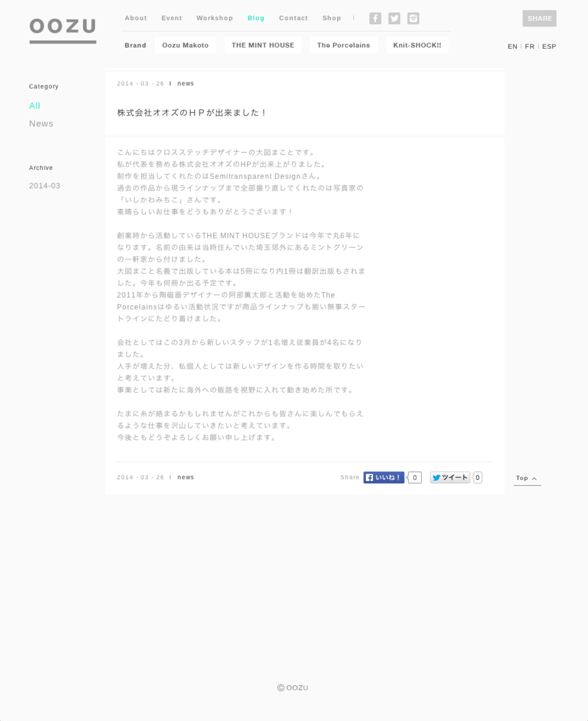Open the Twitter icon in header

click(394, 18)
